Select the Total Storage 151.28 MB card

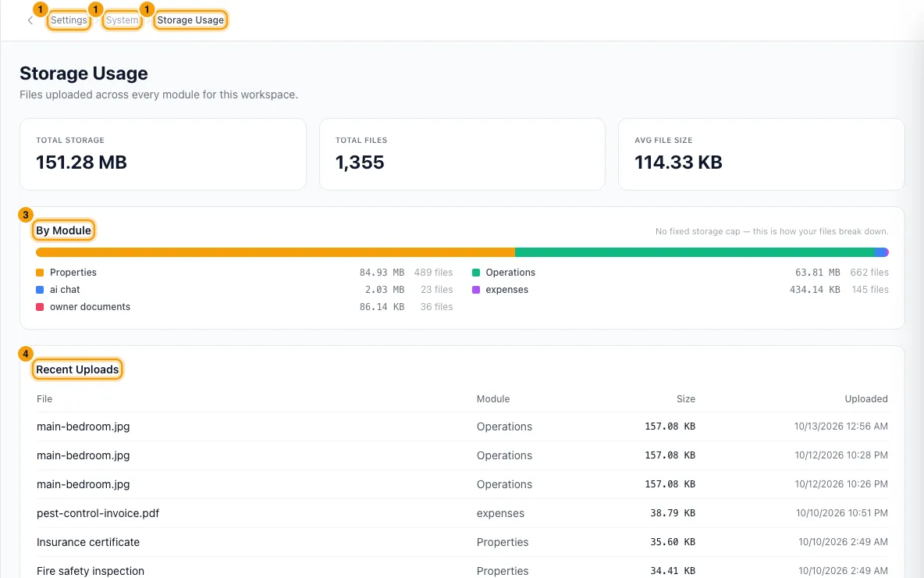[163, 154]
